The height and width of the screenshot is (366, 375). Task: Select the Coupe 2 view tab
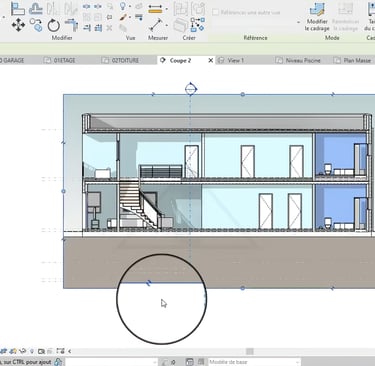pos(181,60)
